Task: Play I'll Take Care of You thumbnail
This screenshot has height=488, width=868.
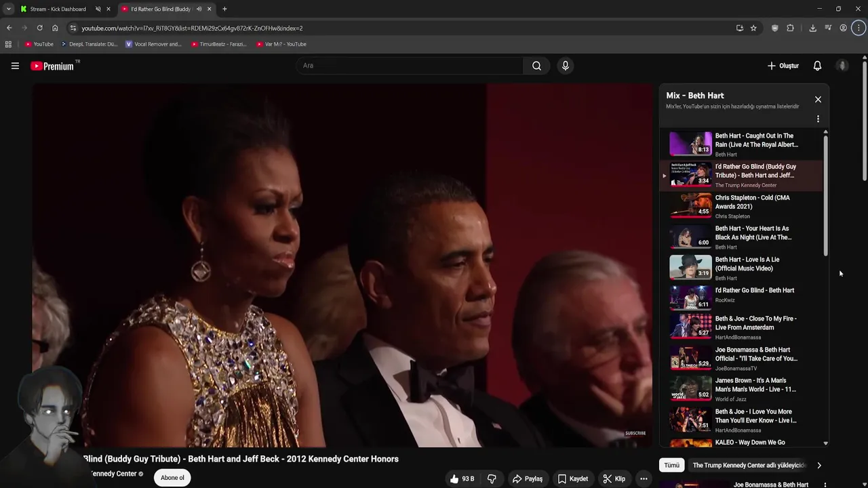Action: click(x=690, y=357)
